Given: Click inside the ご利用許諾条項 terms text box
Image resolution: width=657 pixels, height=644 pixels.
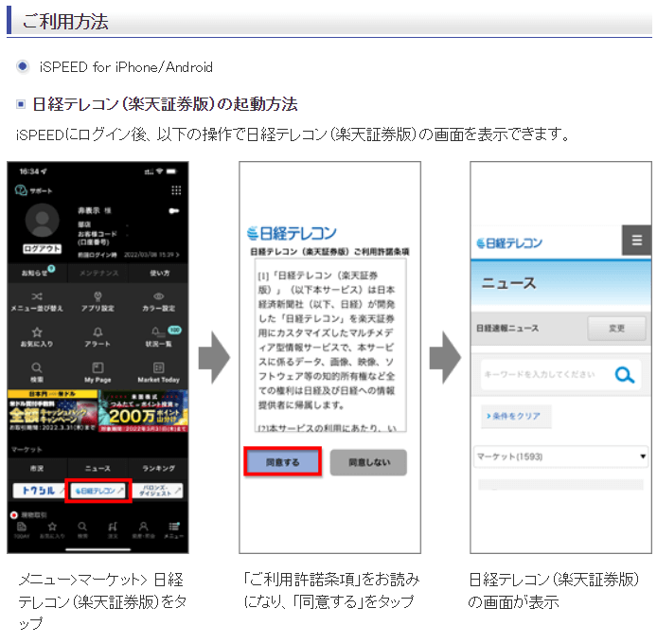Looking at the screenshot, I should pyautogui.click(x=330, y=345).
